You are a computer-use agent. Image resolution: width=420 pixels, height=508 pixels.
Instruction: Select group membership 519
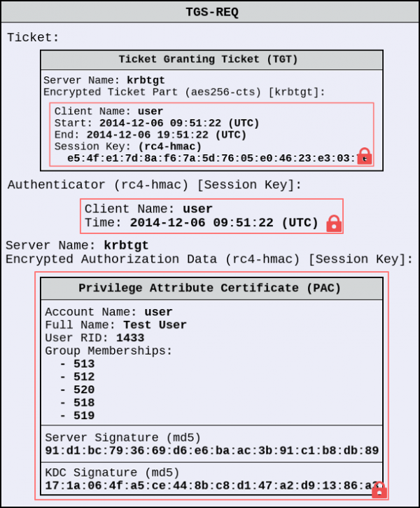84,416
